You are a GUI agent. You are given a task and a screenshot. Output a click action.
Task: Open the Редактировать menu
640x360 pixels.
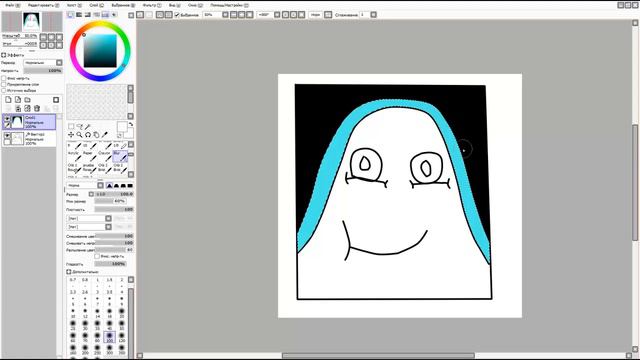pos(43,5)
